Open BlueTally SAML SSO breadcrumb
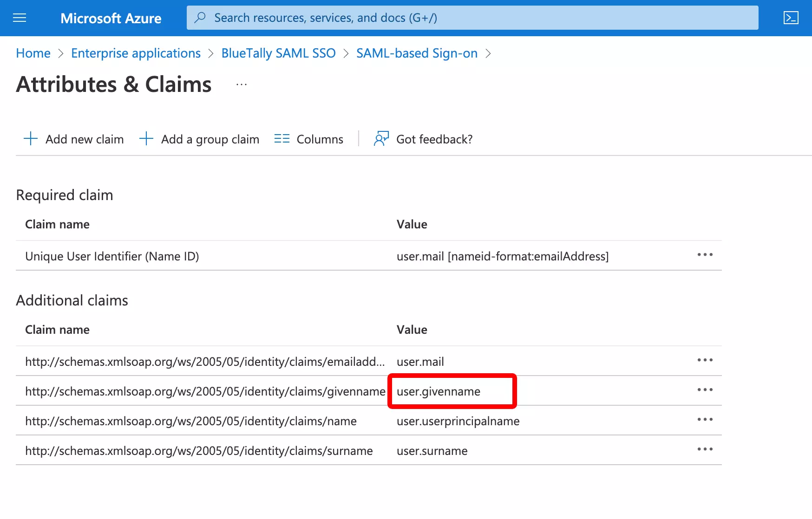Viewport: 812px width, 519px height. tap(279, 53)
